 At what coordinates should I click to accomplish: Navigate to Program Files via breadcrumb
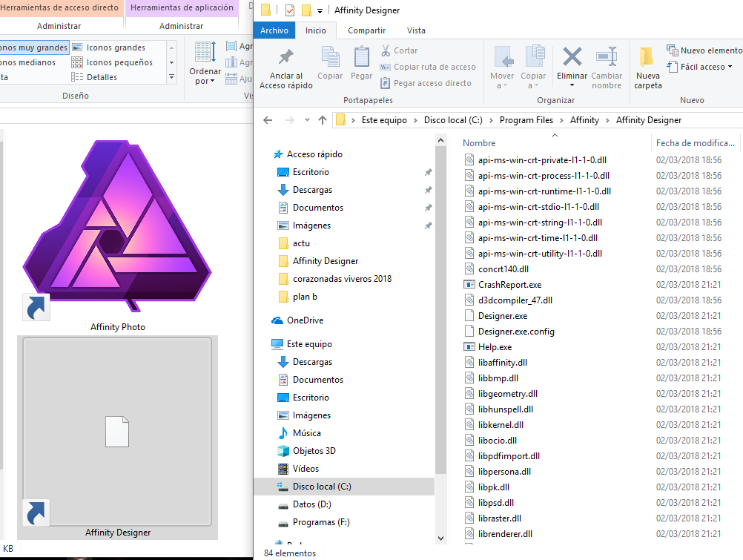coord(529,119)
